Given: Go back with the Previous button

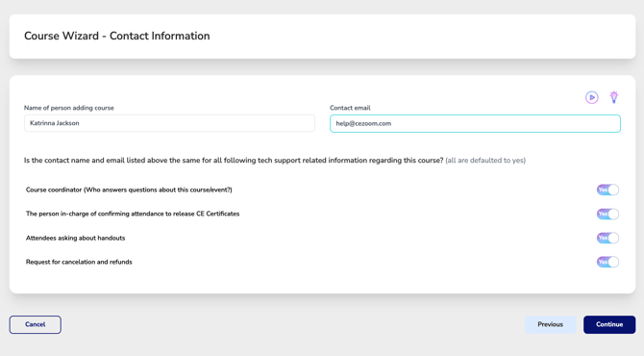Looking at the screenshot, I should tap(550, 324).
